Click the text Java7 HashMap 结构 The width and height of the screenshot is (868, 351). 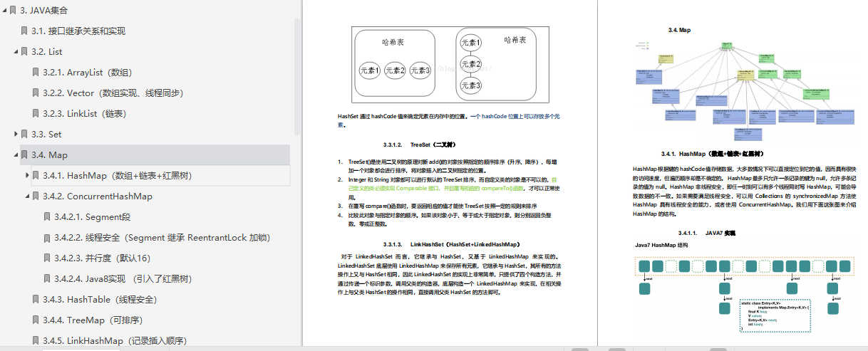pyautogui.click(x=661, y=244)
